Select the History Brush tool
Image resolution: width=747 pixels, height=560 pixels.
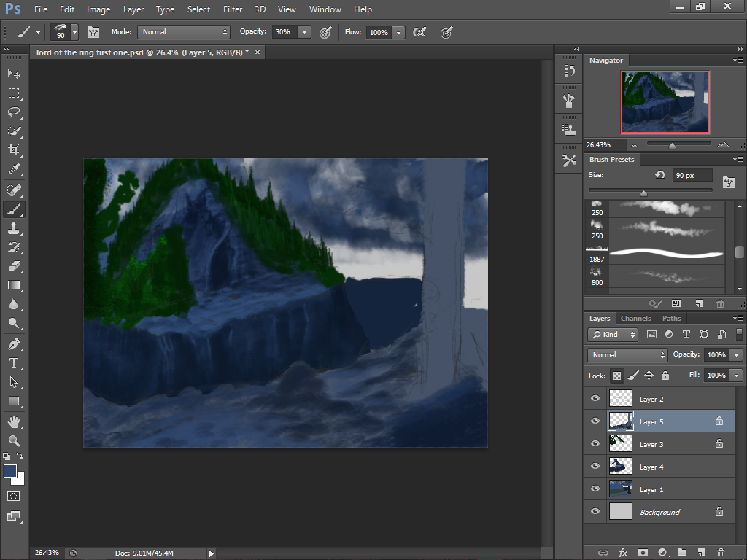click(x=14, y=247)
